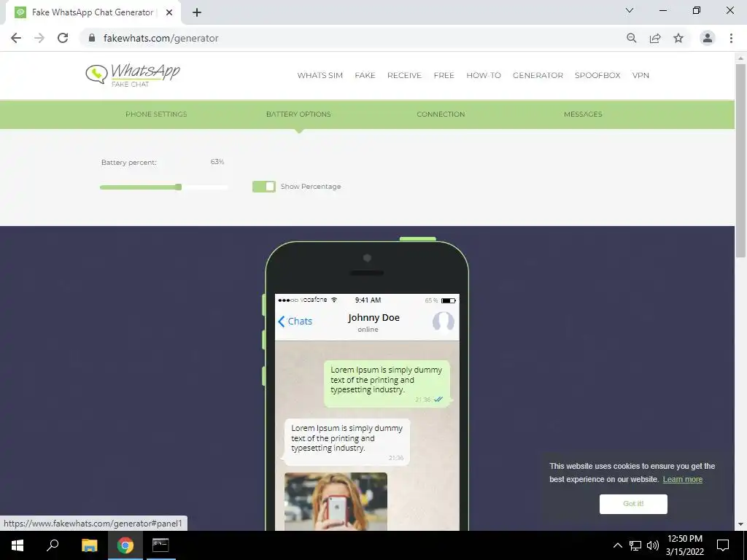Open the HOW-TO nav link

pos(484,75)
